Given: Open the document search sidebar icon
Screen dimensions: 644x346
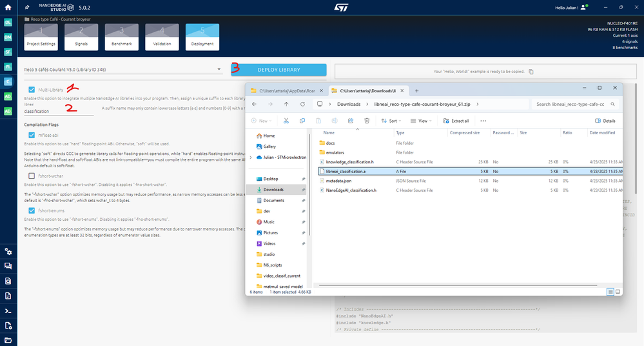Looking at the screenshot, I should [8, 281].
